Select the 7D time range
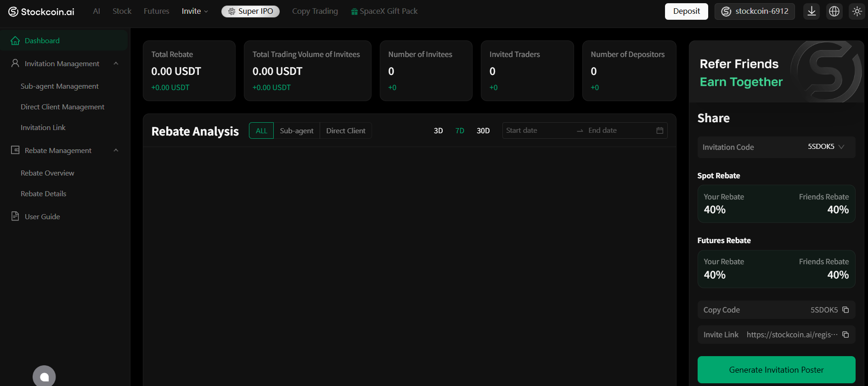 [x=460, y=131]
